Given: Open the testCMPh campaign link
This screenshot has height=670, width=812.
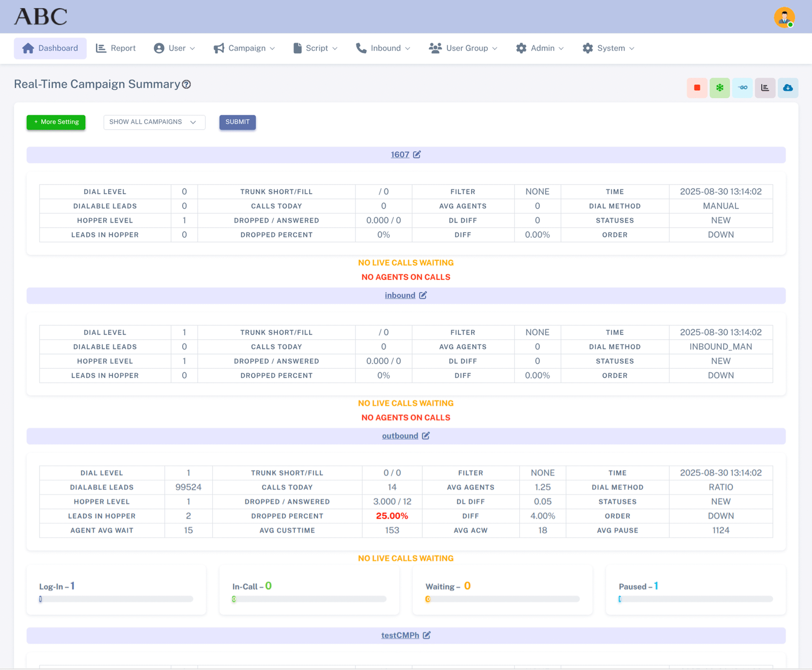Looking at the screenshot, I should pyautogui.click(x=399, y=635).
